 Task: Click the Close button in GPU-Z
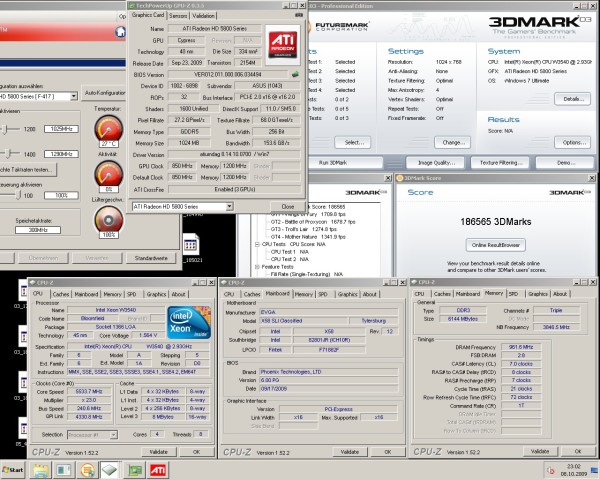288,206
